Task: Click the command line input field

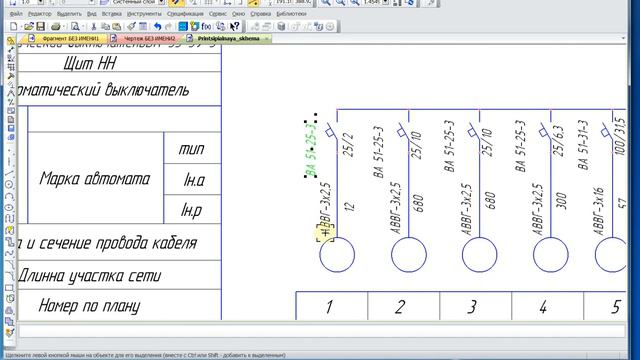Action: pos(322,331)
